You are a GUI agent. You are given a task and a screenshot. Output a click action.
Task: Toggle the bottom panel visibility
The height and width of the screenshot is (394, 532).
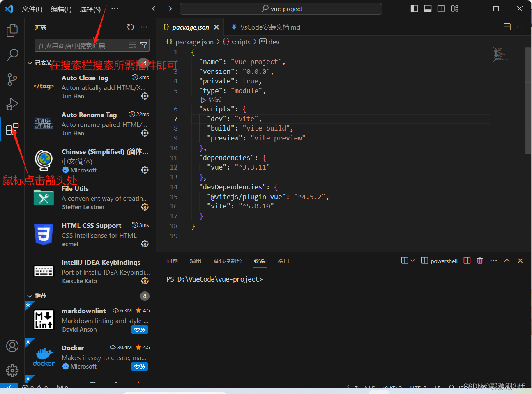click(x=428, y=8)
